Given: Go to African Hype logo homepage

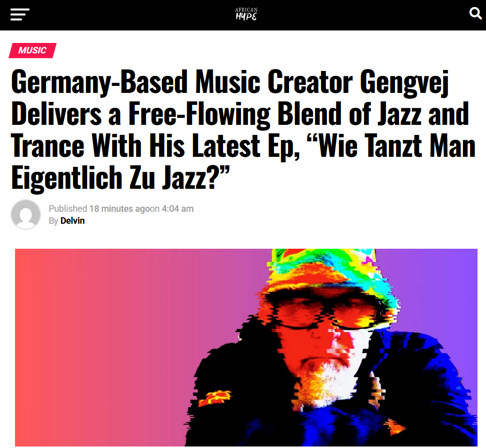Looking at the screenshot, I should coord(246,14).
